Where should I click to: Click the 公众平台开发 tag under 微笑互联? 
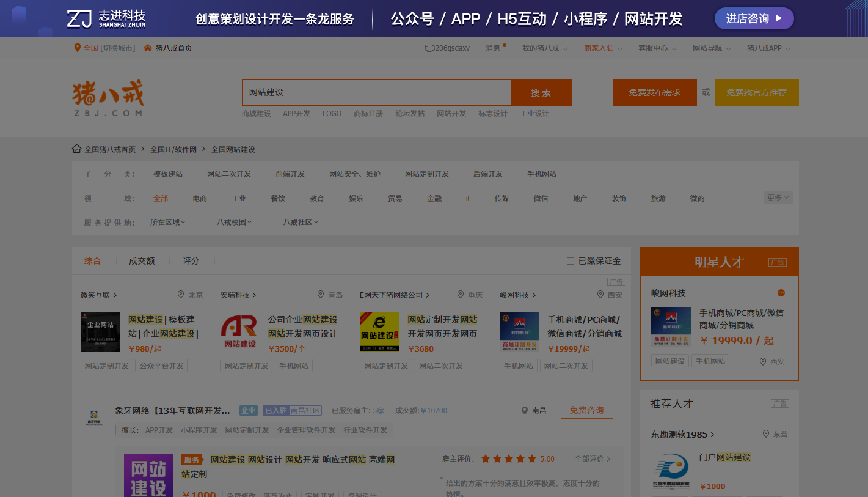[161, 366]
